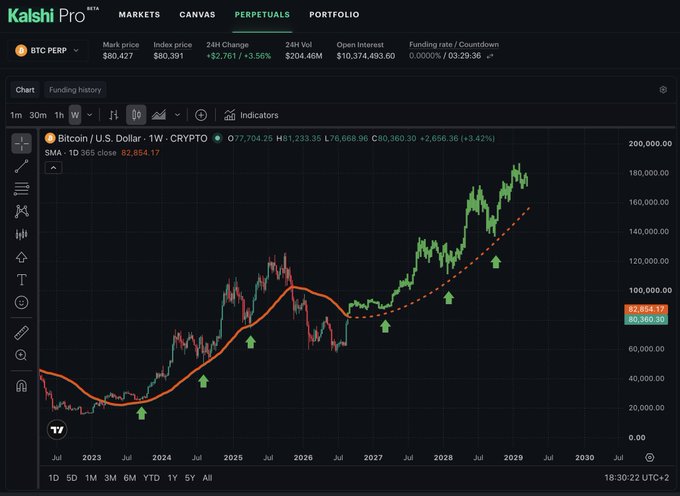Select the area chart style
Screen dimensions: 680x496
[159, 115]
